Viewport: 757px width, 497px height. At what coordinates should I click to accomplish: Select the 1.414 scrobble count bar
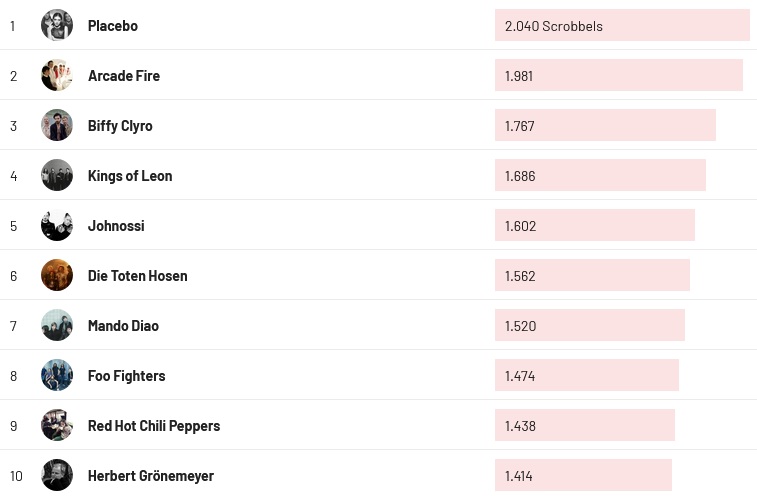click(583, 476)
